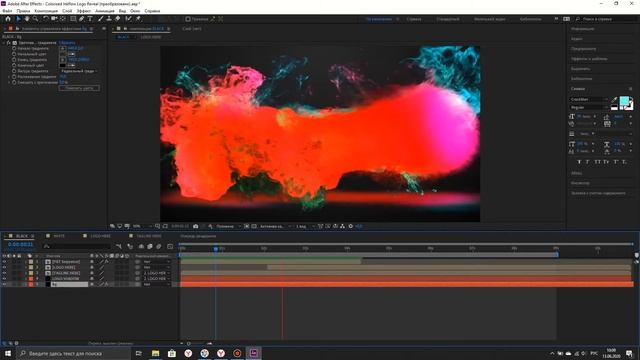Open the active camera view dropdown
The width and height of the screenshot is (640, 360).
[276, 226]
